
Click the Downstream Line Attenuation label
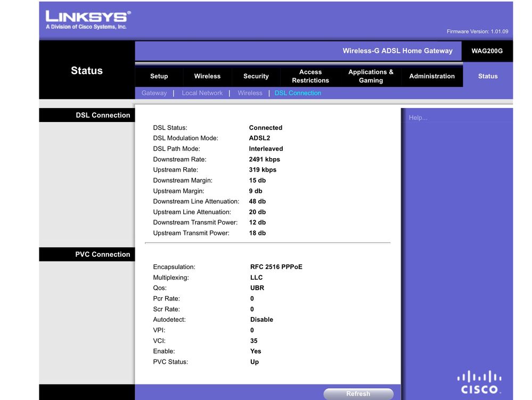click(196, 201)
